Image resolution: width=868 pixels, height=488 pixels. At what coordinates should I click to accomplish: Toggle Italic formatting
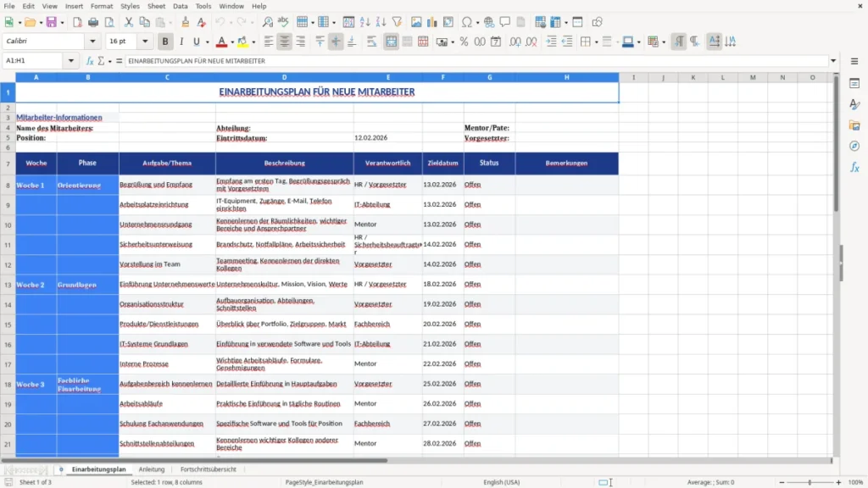[x=181, y=42]
